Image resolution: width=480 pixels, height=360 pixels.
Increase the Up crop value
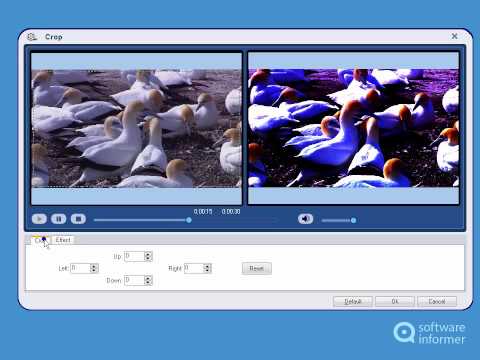point(148,254)
